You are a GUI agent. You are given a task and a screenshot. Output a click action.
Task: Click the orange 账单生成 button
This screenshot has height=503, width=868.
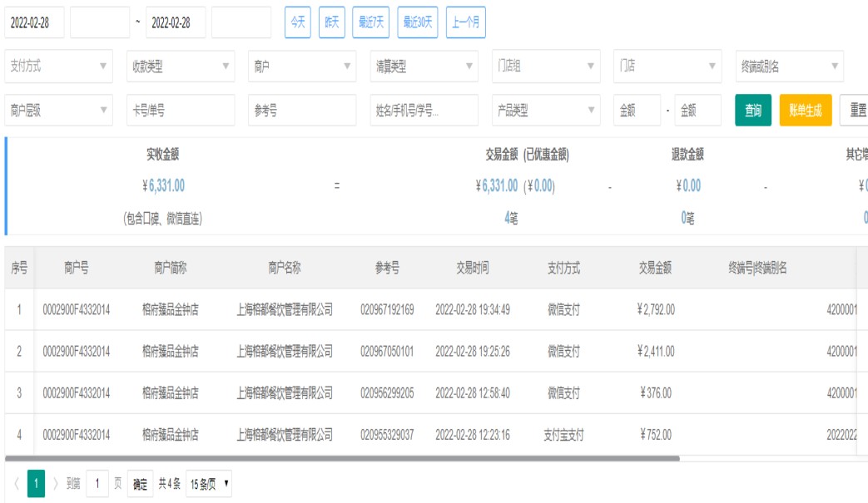point(806,111)
